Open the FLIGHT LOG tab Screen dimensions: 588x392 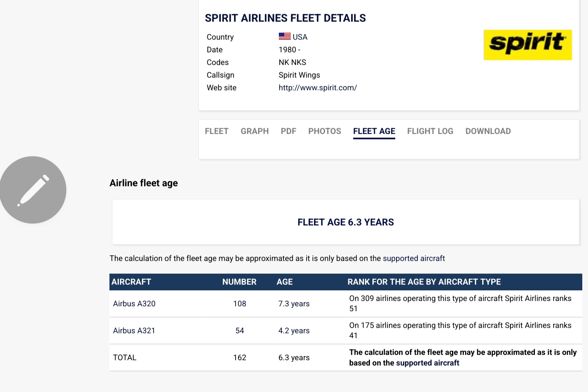(430, 131)
